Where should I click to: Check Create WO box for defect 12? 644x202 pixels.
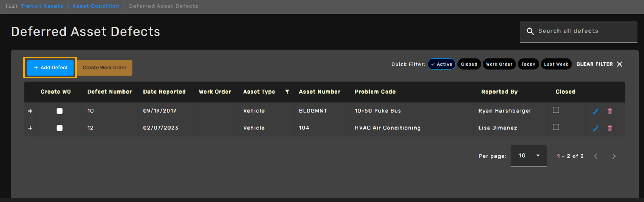click(x=59, y=128)
